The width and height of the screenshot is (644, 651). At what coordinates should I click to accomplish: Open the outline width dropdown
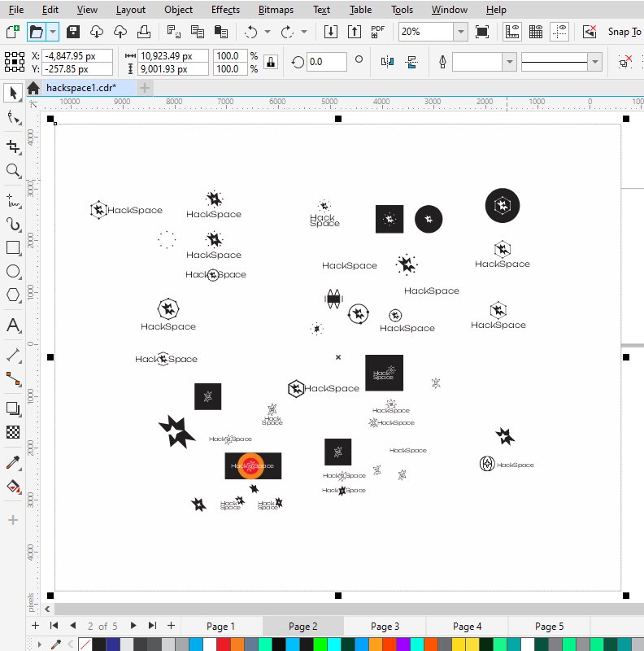[x=509, y=63]
